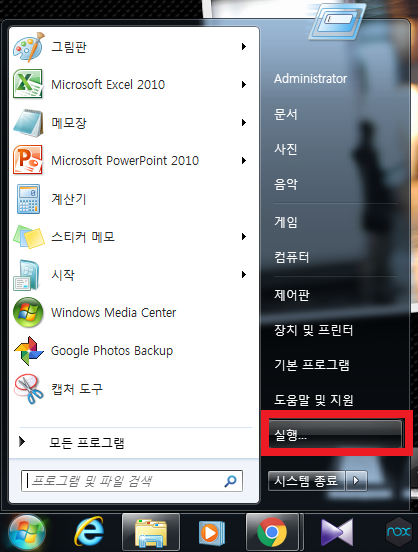
Task: Expand 모든 프로그램 all programs arrow
Action: tap(22, 441)
